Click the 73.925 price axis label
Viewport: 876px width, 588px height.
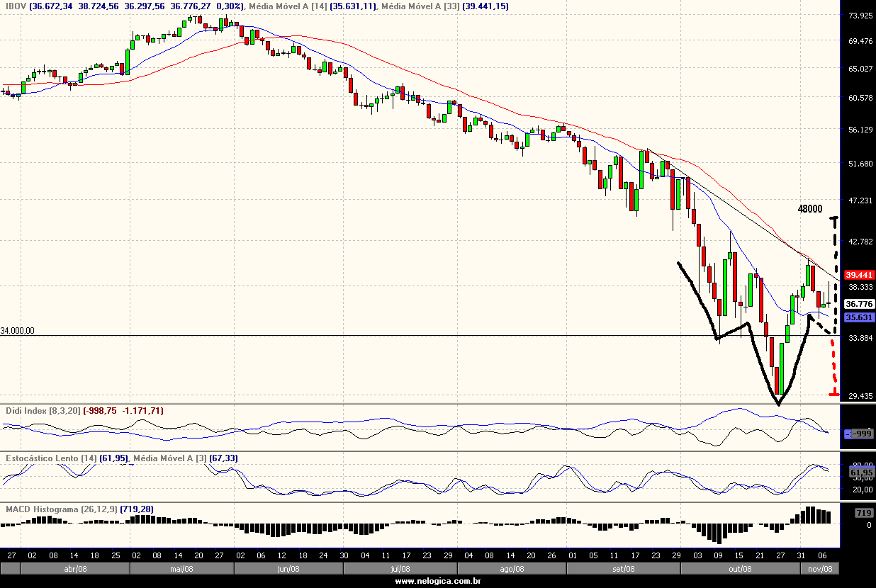pos(860,16)
